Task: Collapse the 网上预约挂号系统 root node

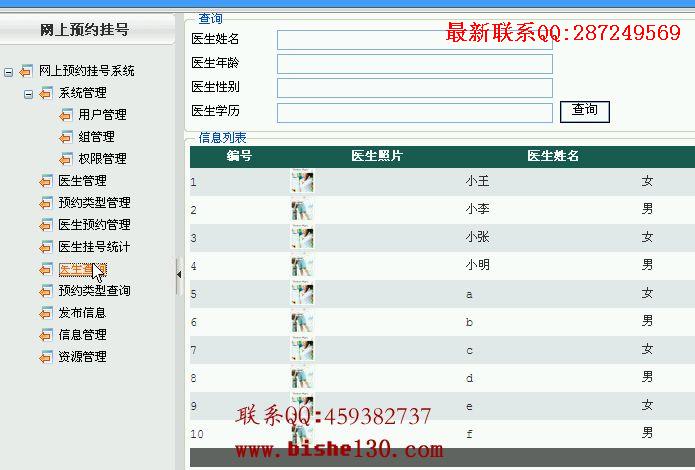Action: (x=8, y=72)
